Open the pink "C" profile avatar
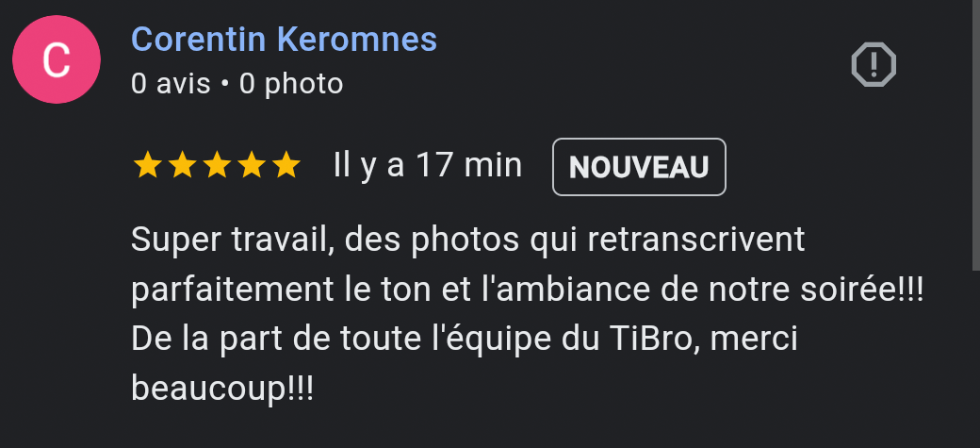Screen dimensions: 980x448 click(x=57, y=59)
